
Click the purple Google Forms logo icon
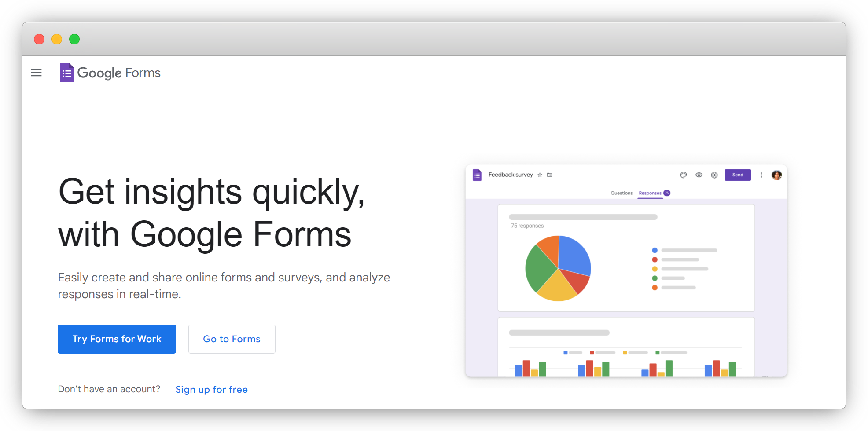[x=66, y=73]
